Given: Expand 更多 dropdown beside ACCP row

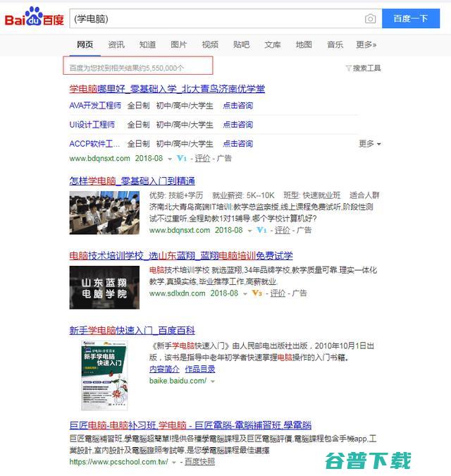Looking at the screenshot, I should [x=370, y=143].
